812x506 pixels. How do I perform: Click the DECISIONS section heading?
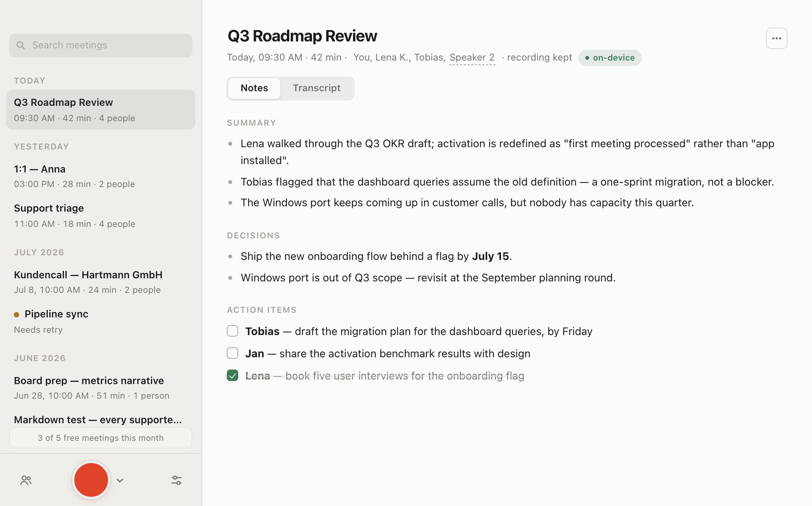[x=253, y=236]
